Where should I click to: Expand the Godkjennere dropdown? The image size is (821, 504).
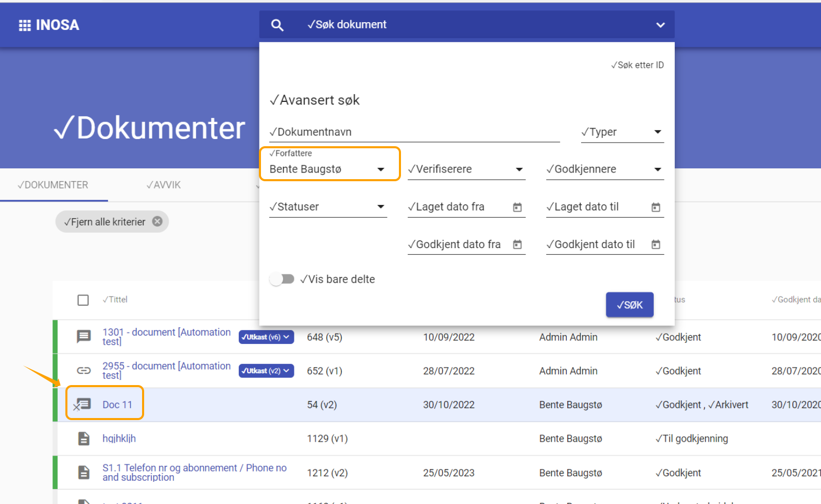click(x=605, y=169)
